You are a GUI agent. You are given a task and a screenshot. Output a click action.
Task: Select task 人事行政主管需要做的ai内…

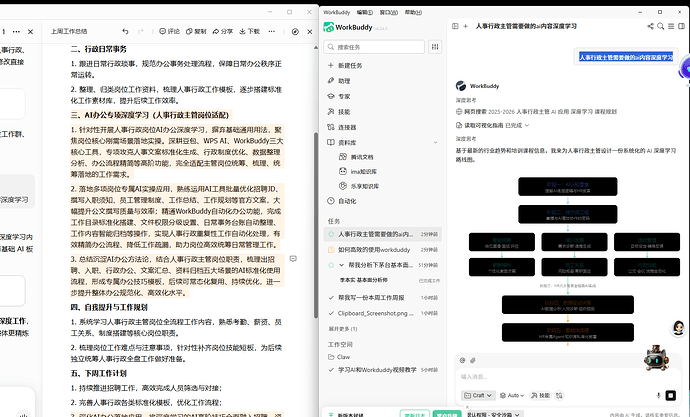point(382,234)
